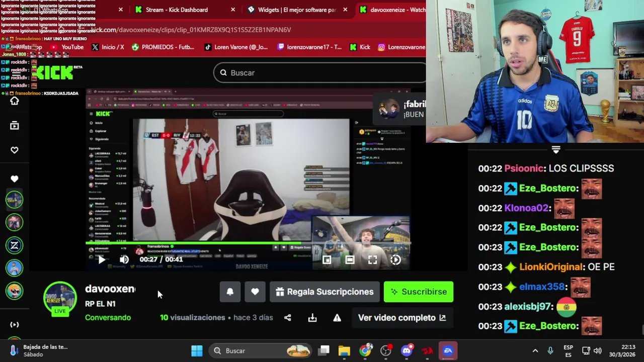Open Ver video completo link
The width and height of the screenshot is (644, 362).
point(402,318)
